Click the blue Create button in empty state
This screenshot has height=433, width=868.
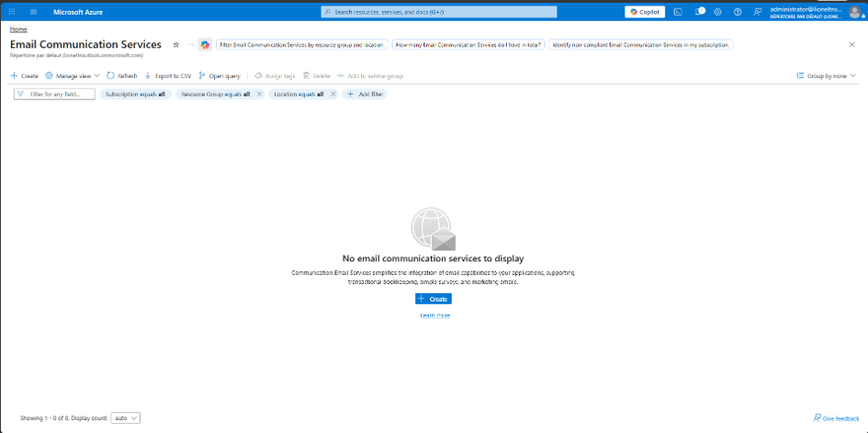click(x=434, y=299)
